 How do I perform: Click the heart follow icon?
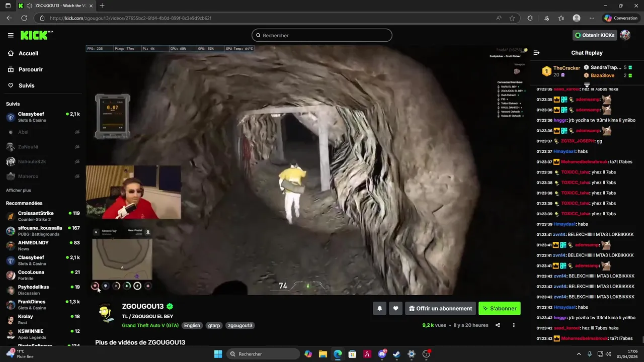(x=396, y=309)
